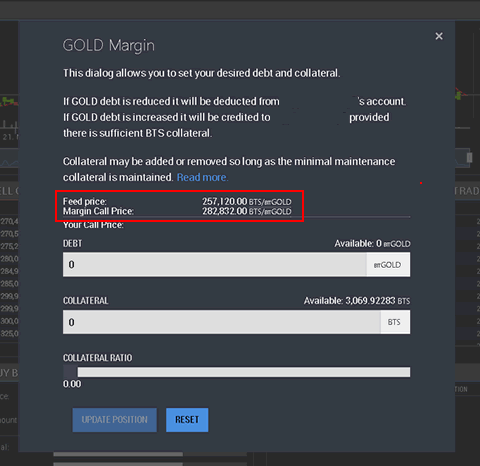Close the GOLD Margin dialog
Viewport: 480px width, 466px height.
[439, 36]
